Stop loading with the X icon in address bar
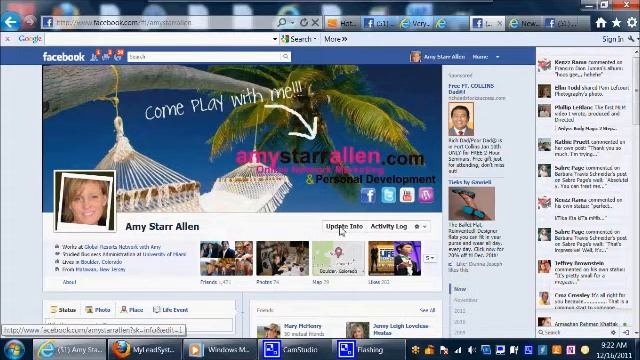 (x=315, y=23)
